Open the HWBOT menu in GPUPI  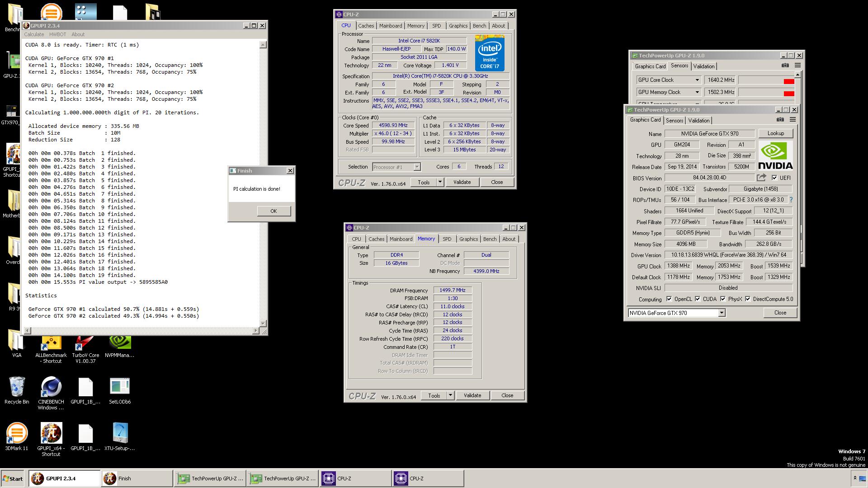coord(57,34)
